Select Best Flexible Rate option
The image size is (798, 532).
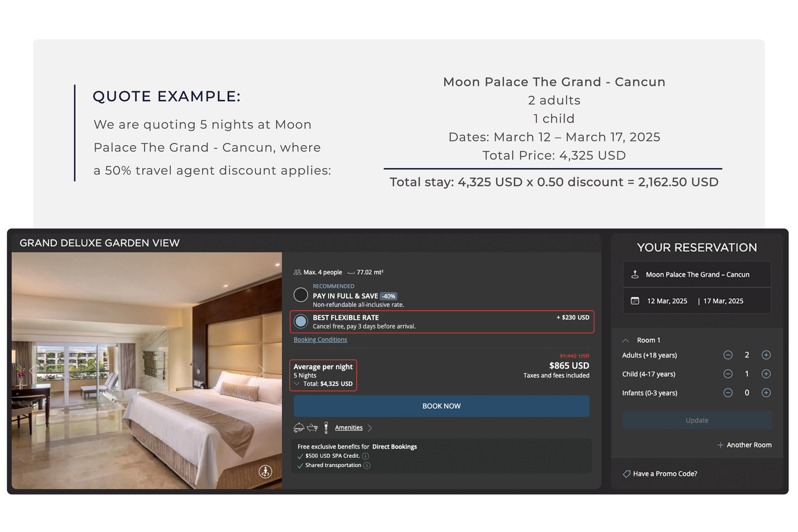301,321
